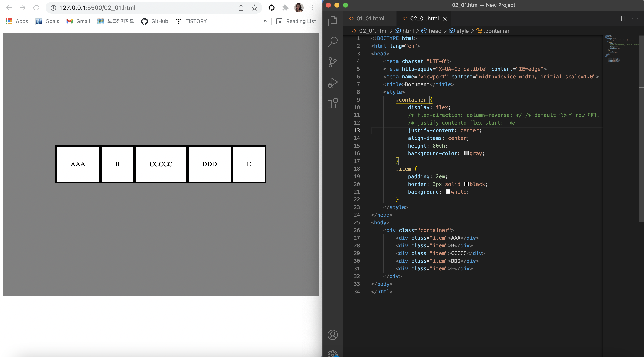Expand the hidden bookmarks chevron
This screenshot has width=644, height=357.
click(265, 21)
